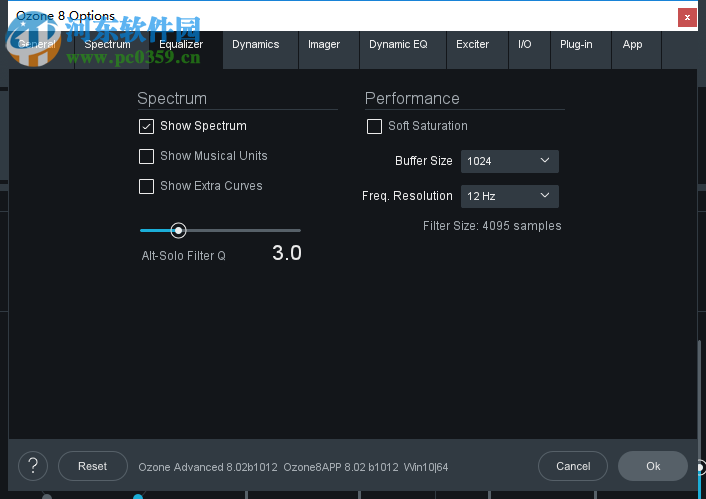Click the Filter Size: 4095 samples text
706x499 pixels.
coord(492,226)
